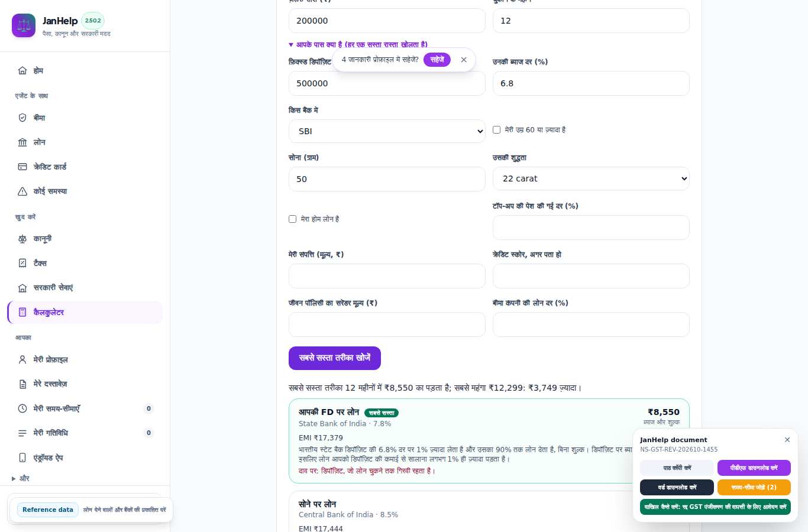808x532 pixels.
Task: Click मेरी संपत्ति (मूल्य) input field
Action: (x=387, y=276)
